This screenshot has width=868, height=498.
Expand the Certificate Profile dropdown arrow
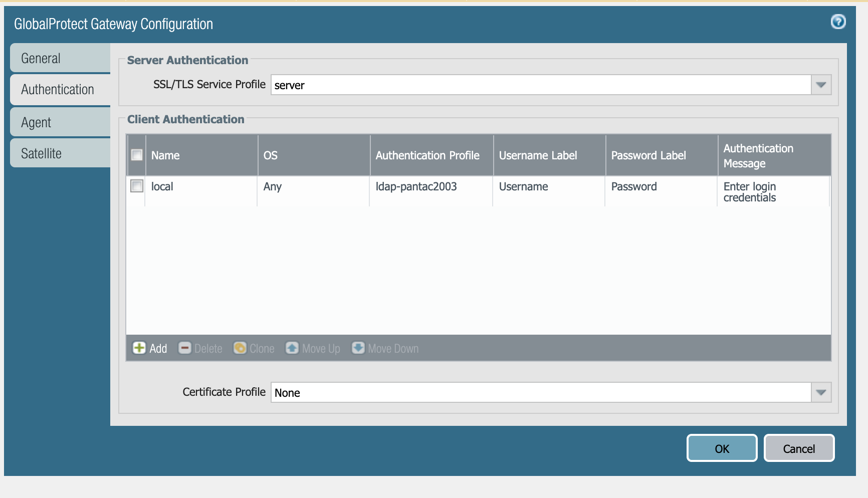coord(821,392)
